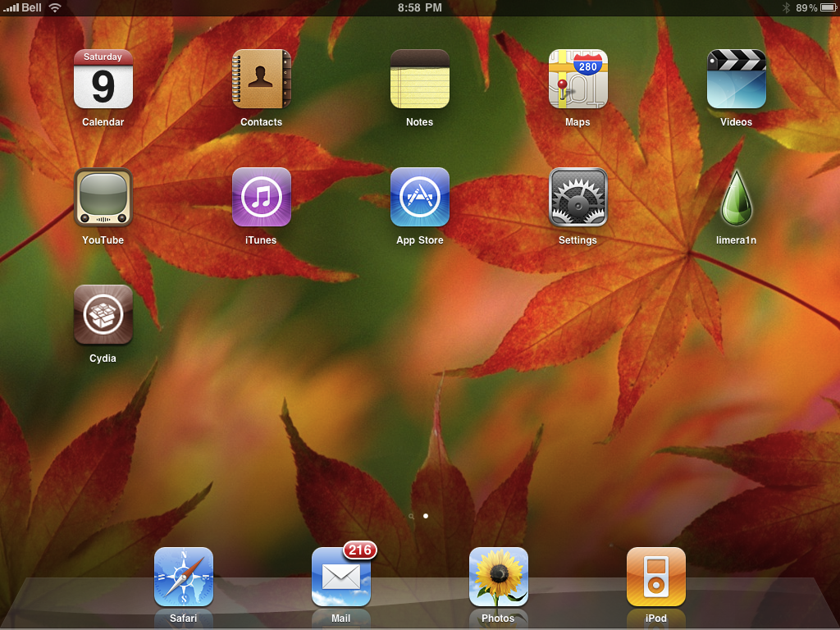Open the Calendar app

pos(103,80)
